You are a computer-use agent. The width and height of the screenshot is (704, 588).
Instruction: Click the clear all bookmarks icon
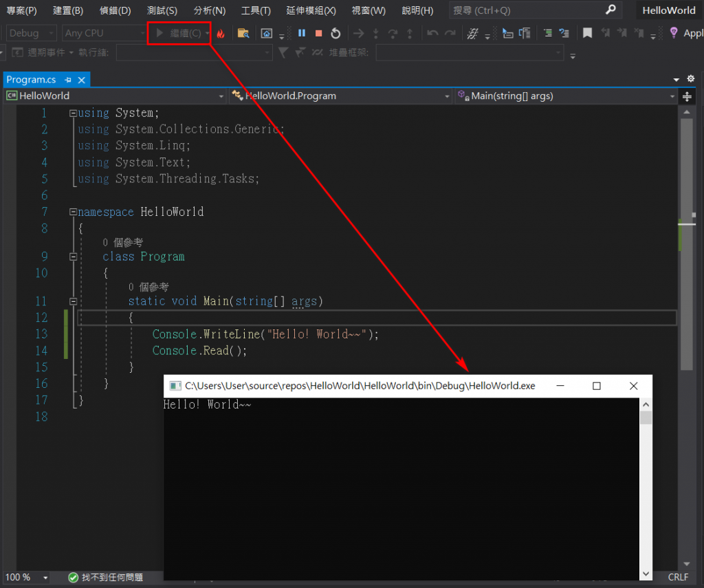(639, 33)
